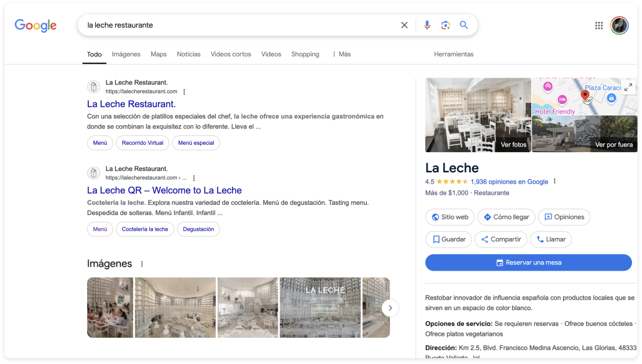Click the red location pin on map
This screenshot has width=642, height=364.
585,96
